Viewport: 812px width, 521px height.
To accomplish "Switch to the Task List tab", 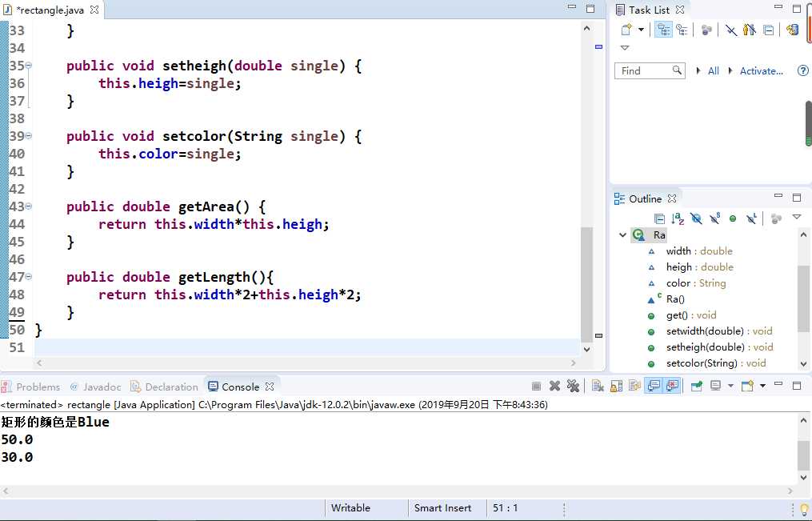I will coord(649,10).
